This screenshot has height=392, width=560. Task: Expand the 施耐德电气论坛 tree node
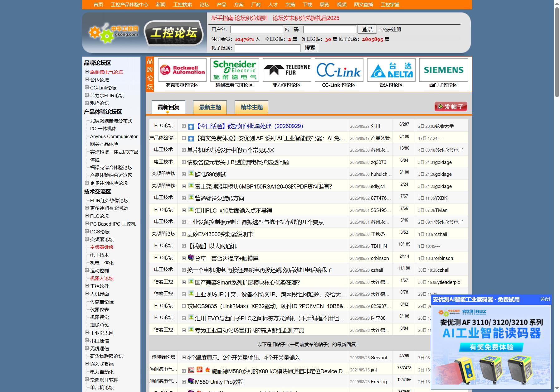[87, 72]
